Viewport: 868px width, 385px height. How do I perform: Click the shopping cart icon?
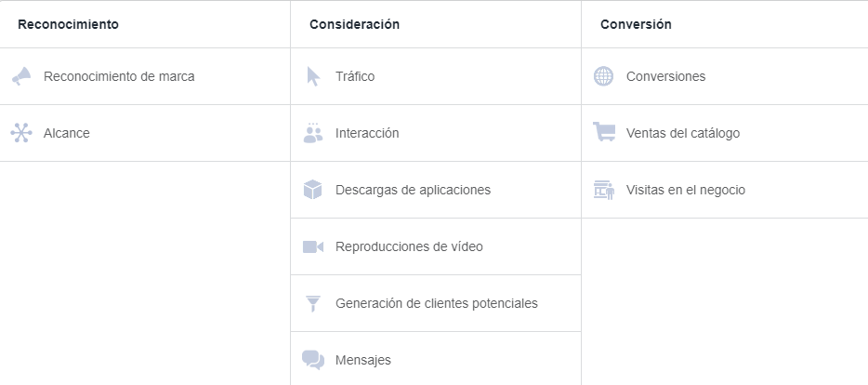(604, 133)
